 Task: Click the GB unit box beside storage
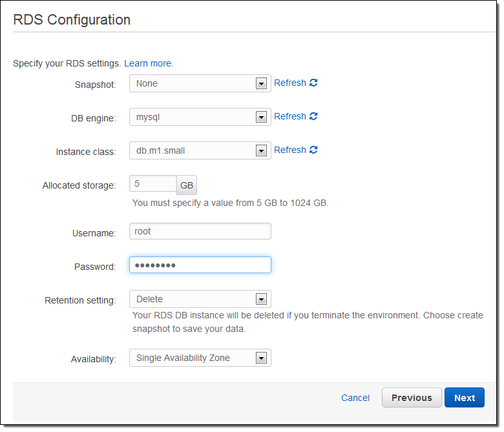(x=187, y=185)
